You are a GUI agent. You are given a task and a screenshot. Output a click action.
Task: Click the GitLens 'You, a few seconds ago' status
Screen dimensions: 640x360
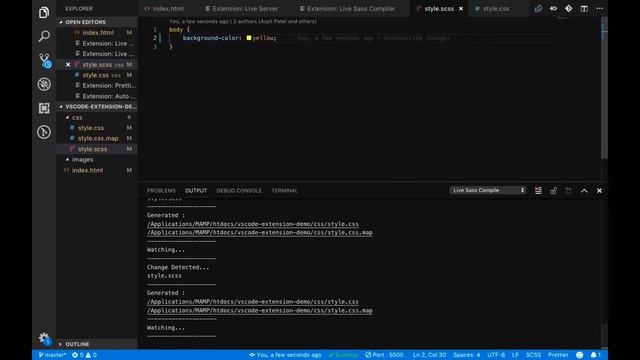tap(285, 355)
